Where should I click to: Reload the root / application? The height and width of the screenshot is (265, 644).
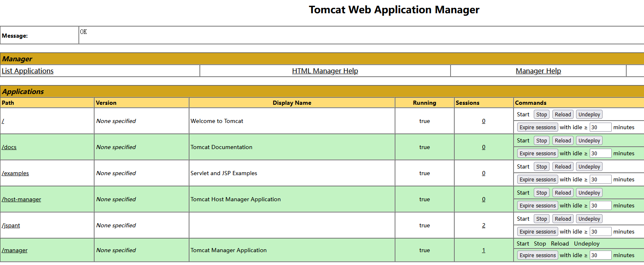pyautogui.click(x=563, y=114)
